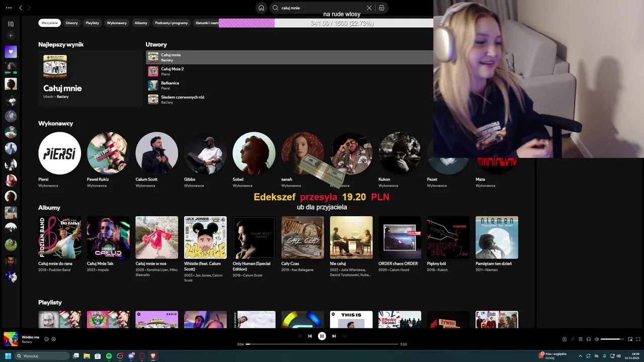
Task: Switch to the Playlisty filter
Action: tap(92, 23)
